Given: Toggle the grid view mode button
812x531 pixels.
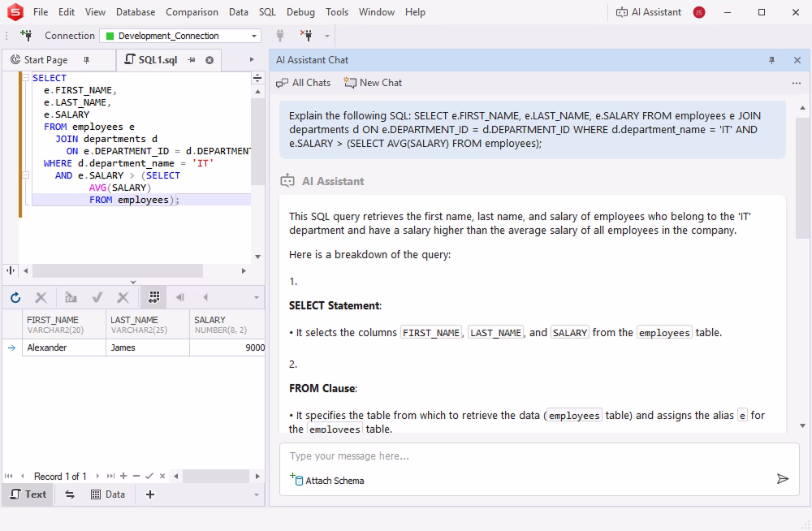Looking at the screenshot, I should pyautogui.click(x=153, y=297).
